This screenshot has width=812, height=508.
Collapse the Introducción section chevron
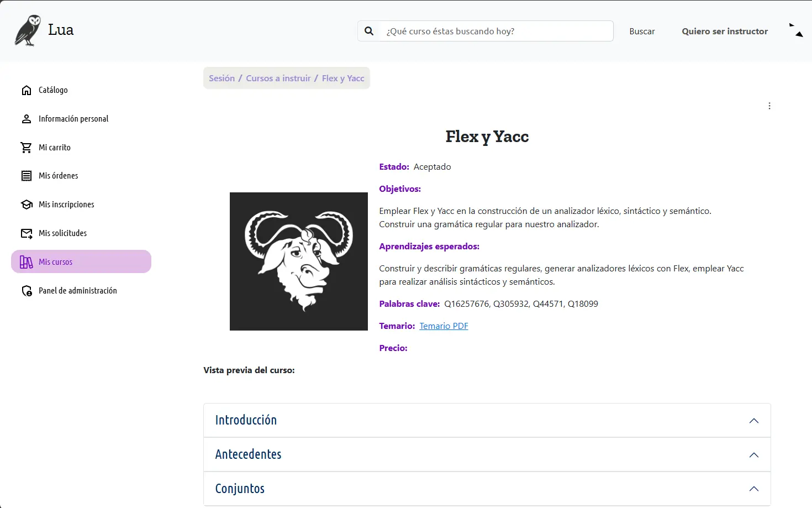coord(754,421)
